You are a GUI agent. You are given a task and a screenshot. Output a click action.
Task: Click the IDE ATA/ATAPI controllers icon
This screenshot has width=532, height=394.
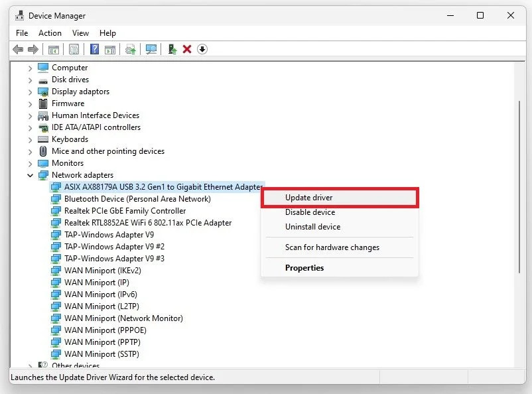point(43,128)
